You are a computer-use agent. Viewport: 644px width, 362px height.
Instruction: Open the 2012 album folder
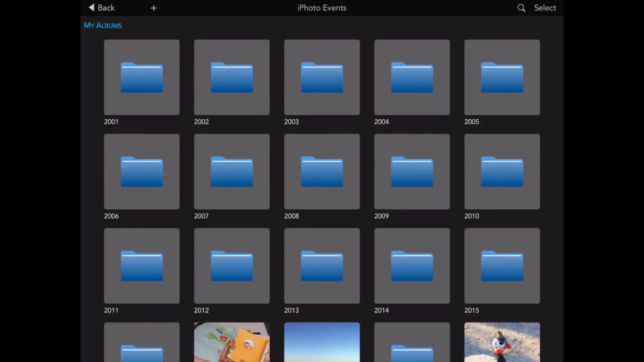(232, 265)
